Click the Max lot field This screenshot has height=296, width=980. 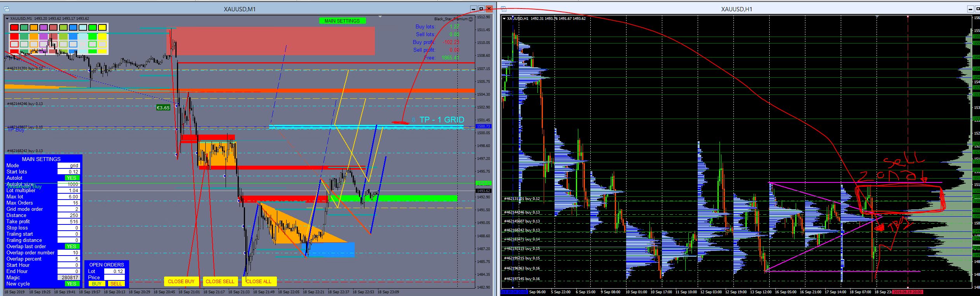(x=69, y=196)
